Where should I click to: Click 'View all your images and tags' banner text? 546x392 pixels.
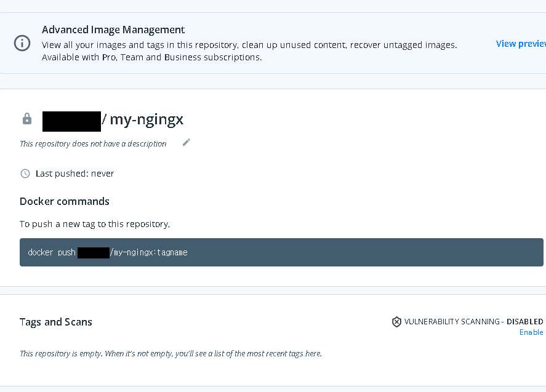tap(249, 45)
